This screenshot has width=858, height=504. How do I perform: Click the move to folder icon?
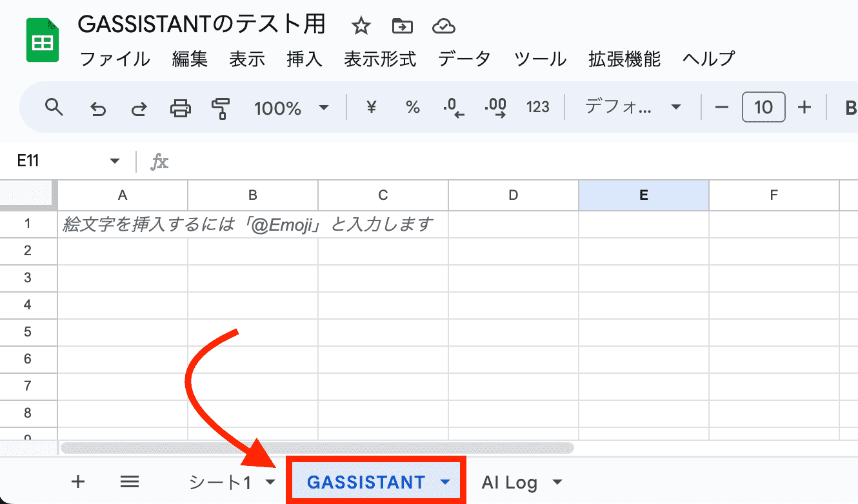(402, 26)
